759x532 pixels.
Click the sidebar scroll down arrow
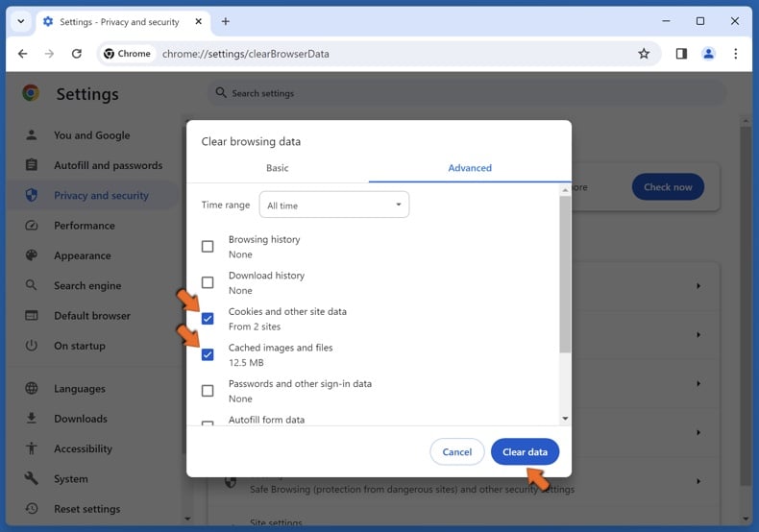point(187,519)
